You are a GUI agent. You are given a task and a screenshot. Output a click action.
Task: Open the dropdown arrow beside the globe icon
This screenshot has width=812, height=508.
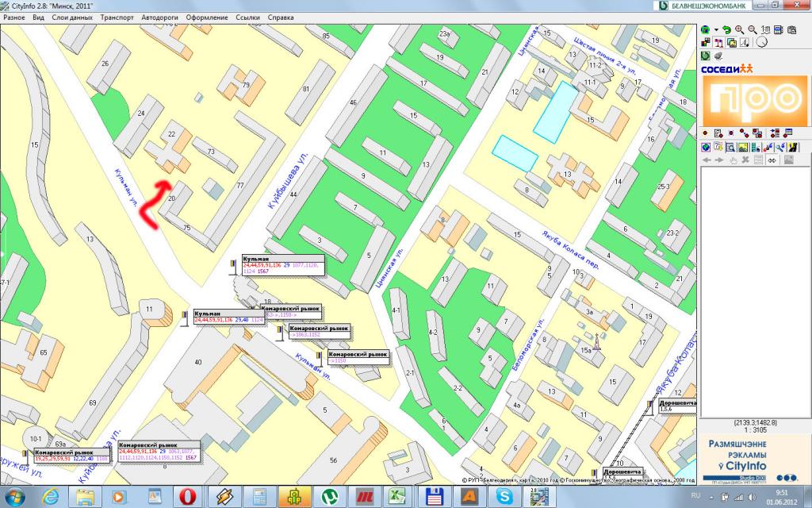click(716, 30)
